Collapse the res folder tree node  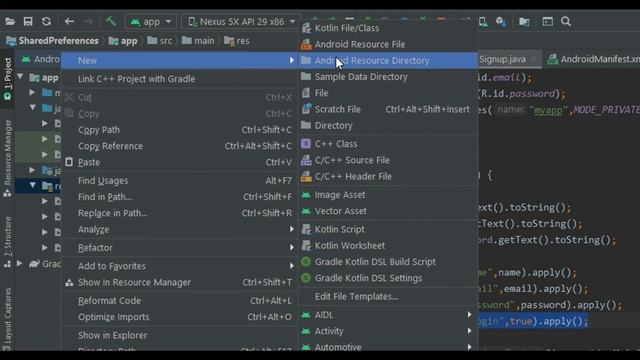pos(33,186)
